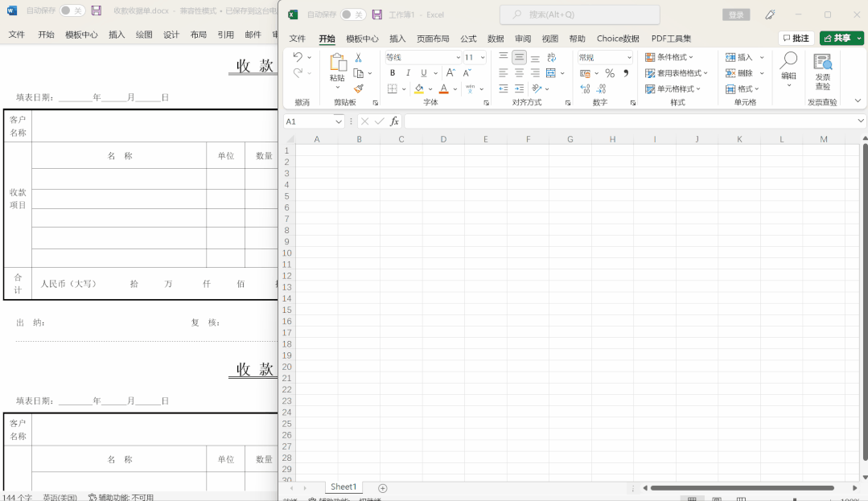Select the Format Painter brush icon
The height and width of the screenshot is (501, 868).
coord(359,88)
